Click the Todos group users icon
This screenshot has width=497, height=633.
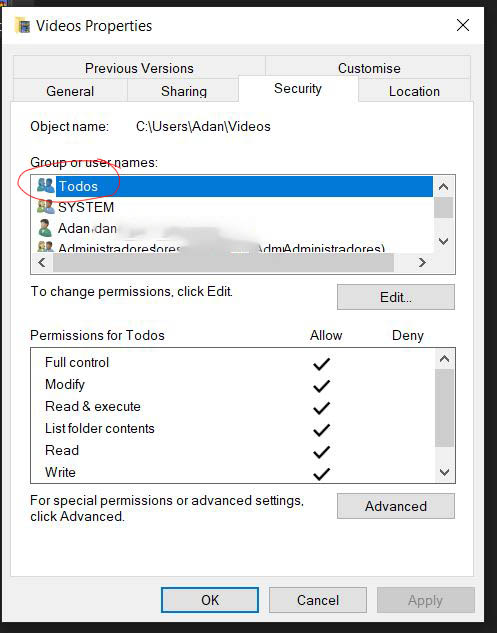tap(45, 186)
